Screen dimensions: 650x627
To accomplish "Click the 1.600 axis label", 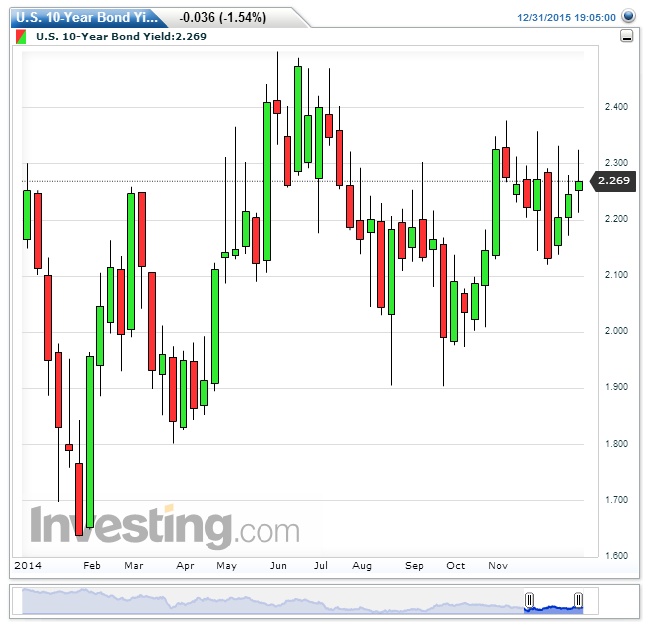I will pos(616,556).
